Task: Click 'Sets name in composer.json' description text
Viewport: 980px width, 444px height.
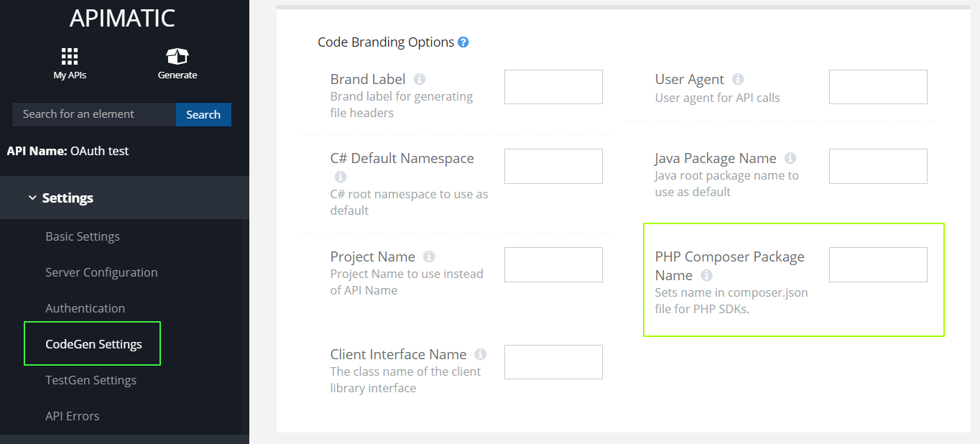Action: (x=731, y=301)
